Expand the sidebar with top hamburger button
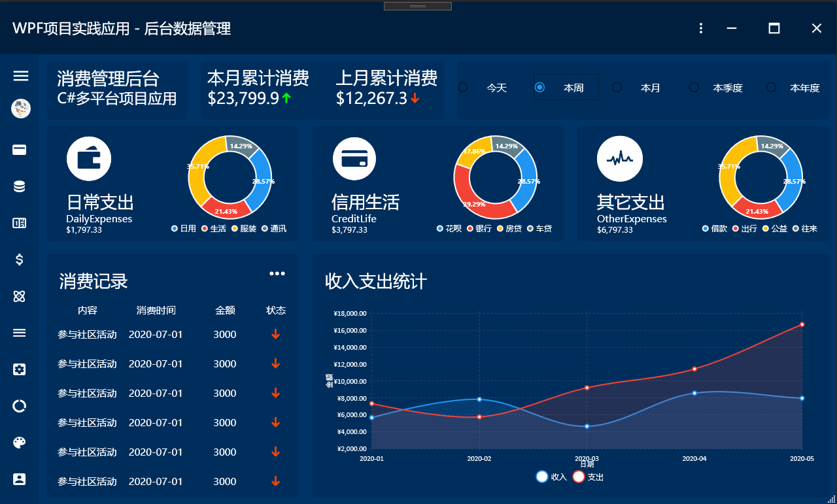Viewport: 837px width, 504px height. 21,76
